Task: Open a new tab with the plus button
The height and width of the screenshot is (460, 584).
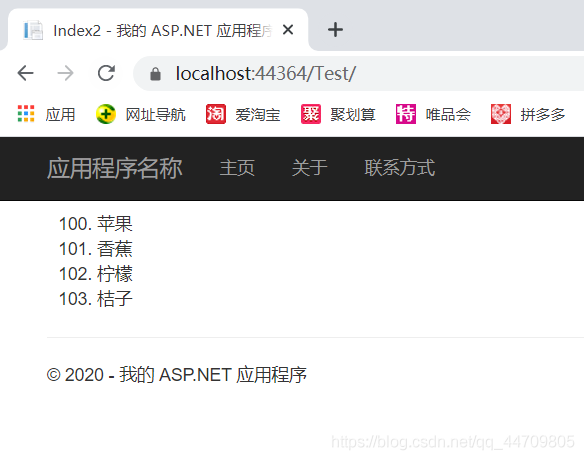Action: [335, 29]
